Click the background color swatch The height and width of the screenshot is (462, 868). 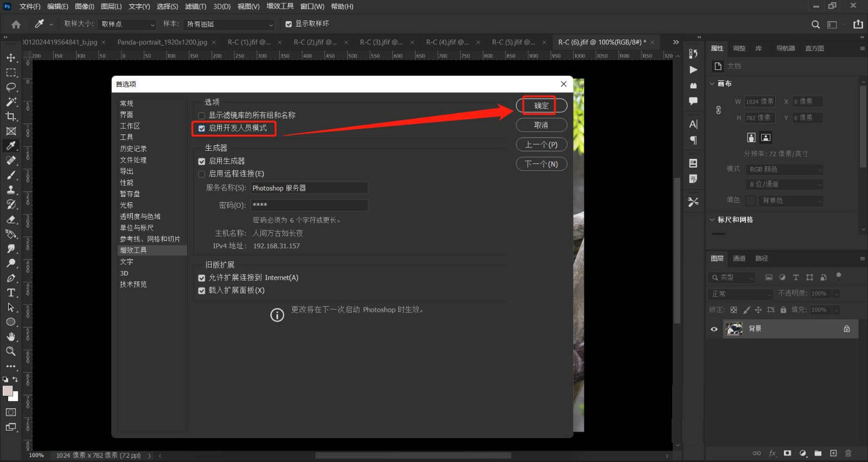click(x=15, y=397)
